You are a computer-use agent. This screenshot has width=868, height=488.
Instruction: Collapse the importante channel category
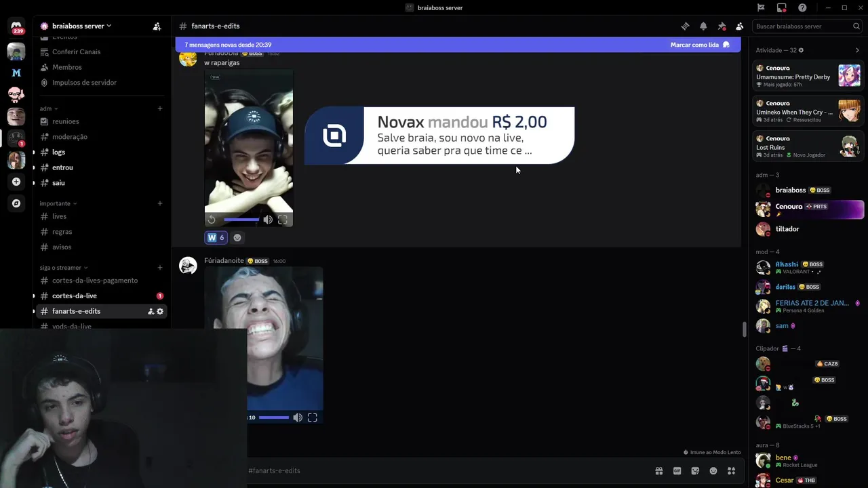pyautogui.click(x=58, y=203)
